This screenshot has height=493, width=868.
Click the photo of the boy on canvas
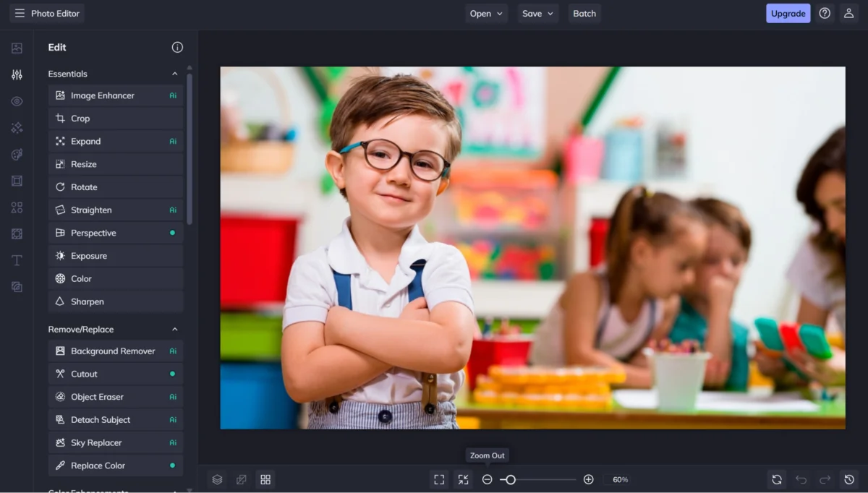point(532,248)
